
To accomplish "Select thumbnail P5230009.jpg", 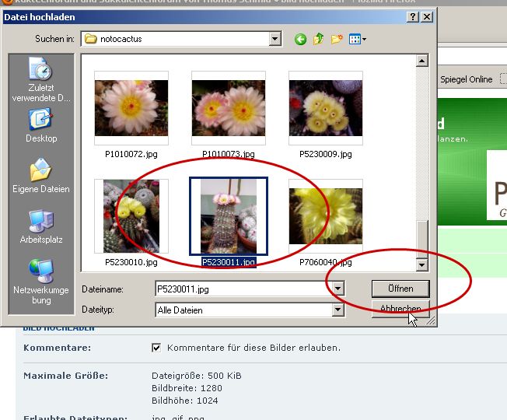I will [326, 108].
